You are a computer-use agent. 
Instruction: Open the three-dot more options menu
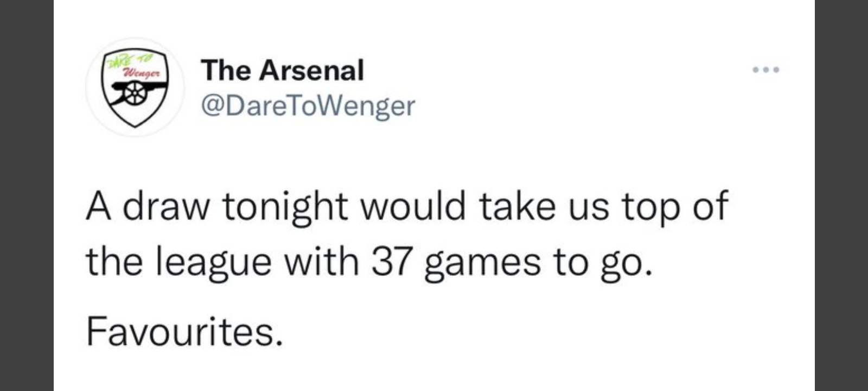tap(765, 70)
